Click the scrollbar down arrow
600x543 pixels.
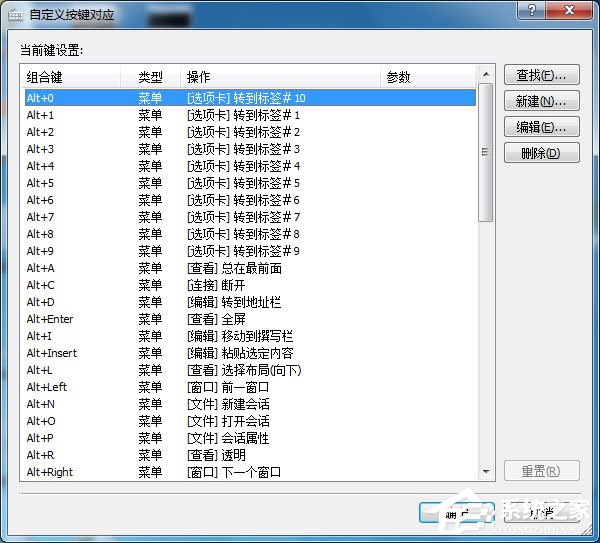[486, 471]
